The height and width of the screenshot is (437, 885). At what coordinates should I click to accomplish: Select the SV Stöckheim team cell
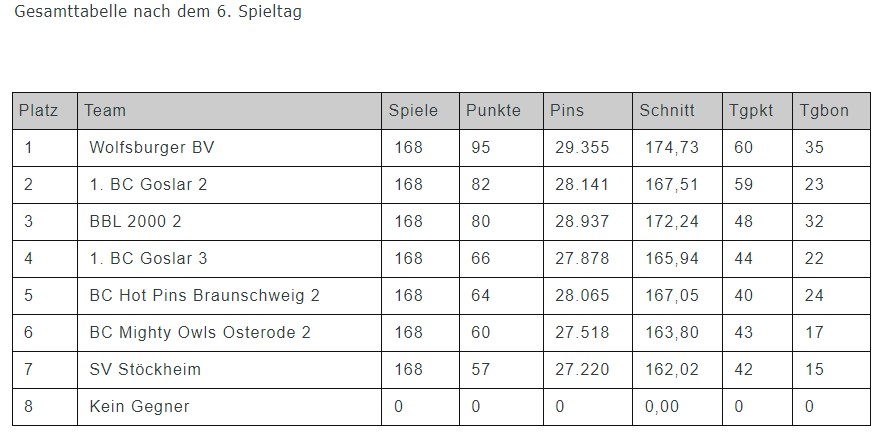[145, 370]
